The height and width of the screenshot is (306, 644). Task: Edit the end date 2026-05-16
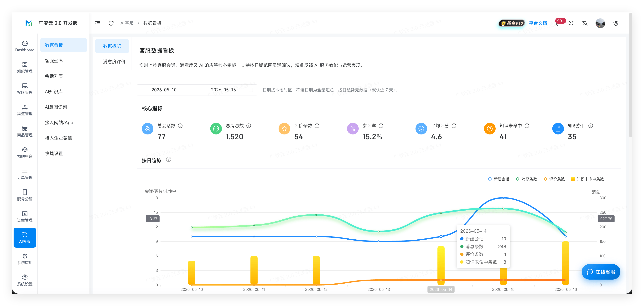(x=223, y=90)
